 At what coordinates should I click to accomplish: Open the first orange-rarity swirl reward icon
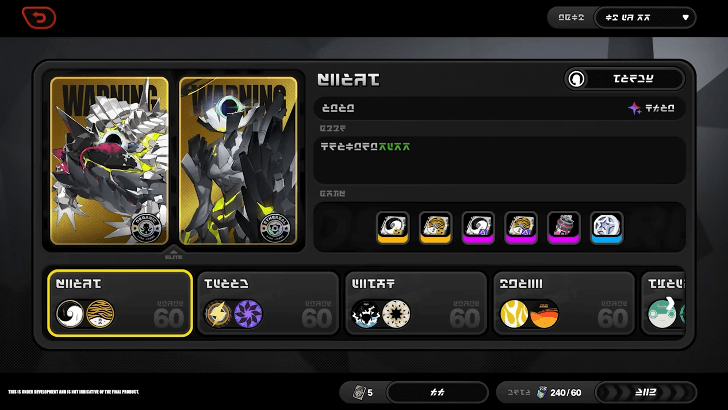(x=393, y=228)
